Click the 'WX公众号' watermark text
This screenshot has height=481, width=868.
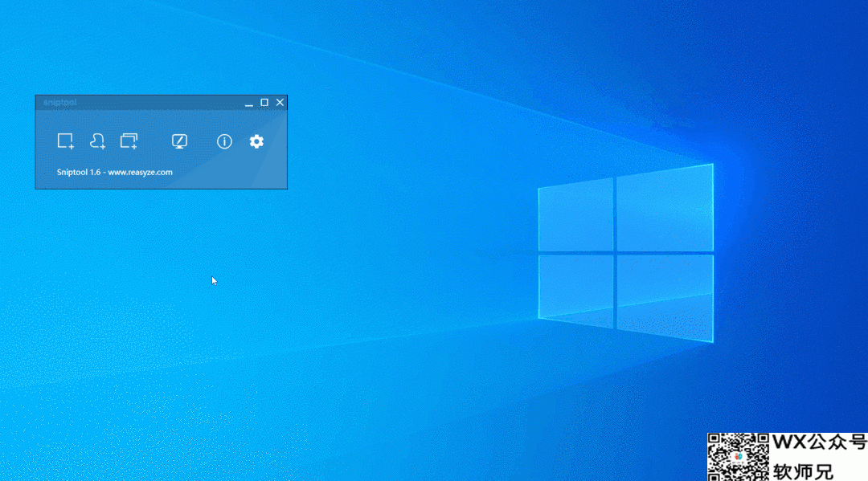[819, 442]
